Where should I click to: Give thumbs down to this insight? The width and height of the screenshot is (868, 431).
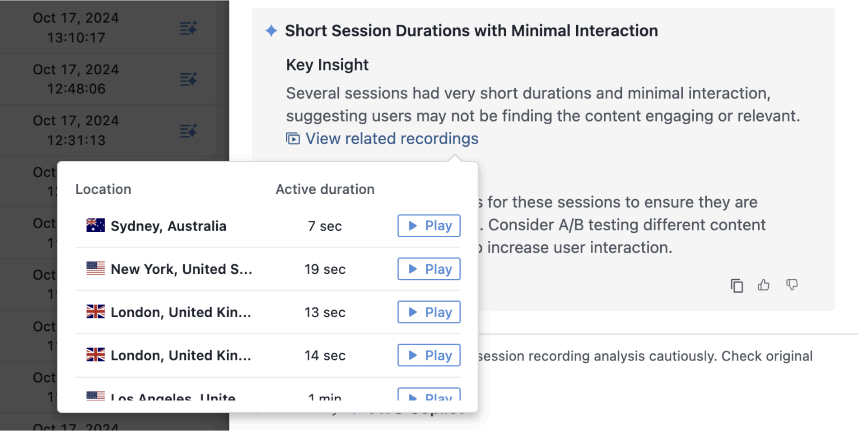pos(792,285)
